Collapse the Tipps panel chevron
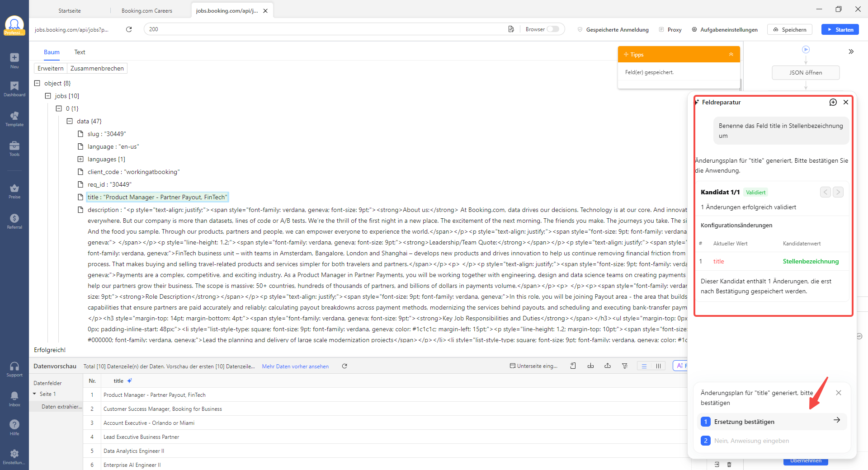 pyautogui.click(x=731, y=54)
